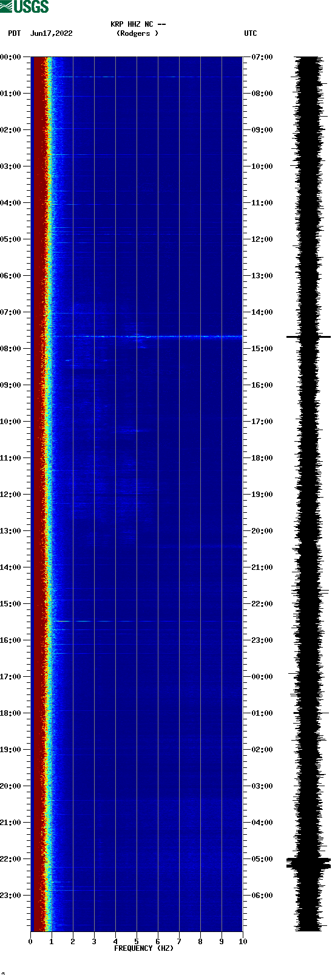Click the 06:00 UTC time label
The width and height of the screenshot is (335, 980).
(262, 896)
